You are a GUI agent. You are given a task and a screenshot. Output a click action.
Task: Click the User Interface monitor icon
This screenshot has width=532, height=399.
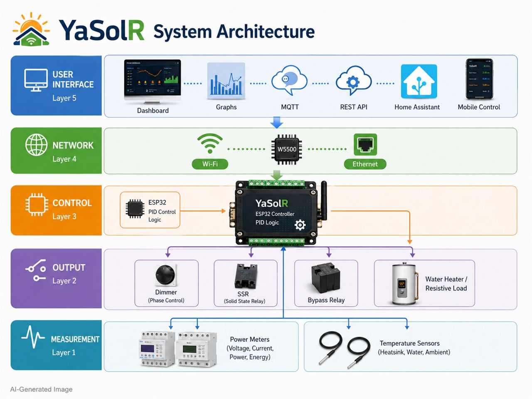click(36, 80)
